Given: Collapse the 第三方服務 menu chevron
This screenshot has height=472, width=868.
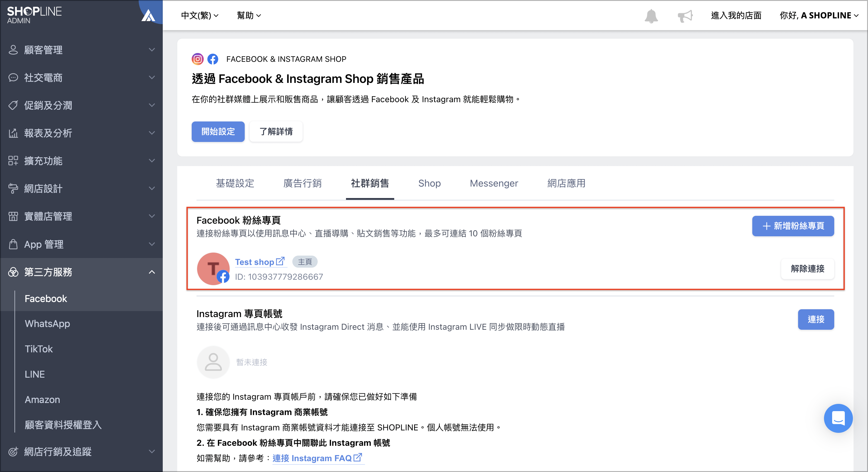Looking at the screenshot, I should [x=152, y=272].
